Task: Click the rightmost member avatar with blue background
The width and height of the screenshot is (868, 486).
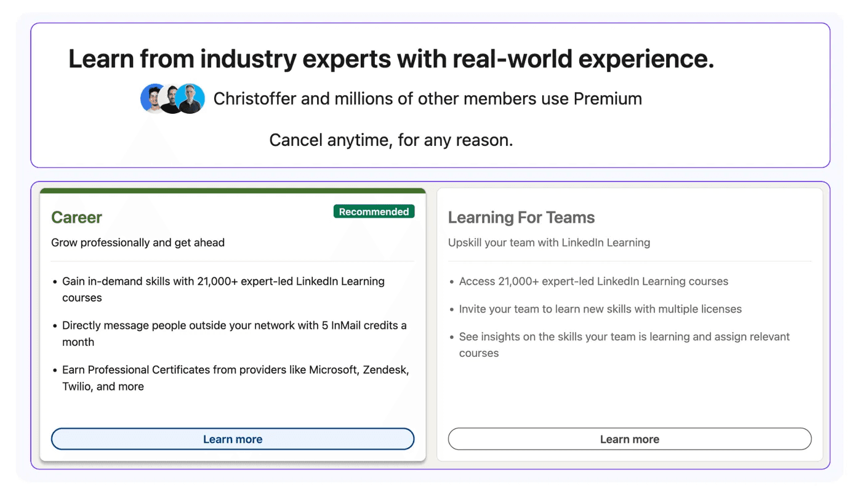Action: [191, 98]
